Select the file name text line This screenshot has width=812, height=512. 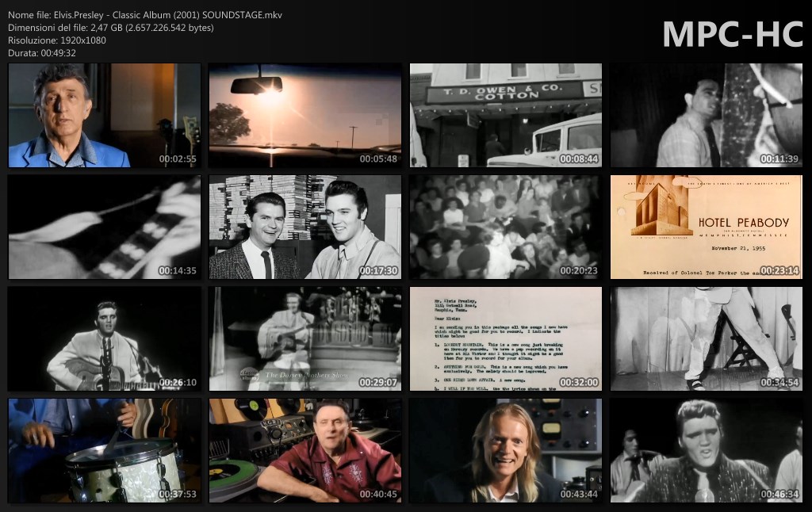145,15
